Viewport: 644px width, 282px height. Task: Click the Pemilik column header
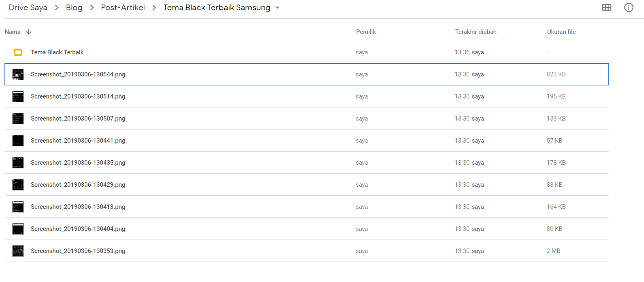366,32
